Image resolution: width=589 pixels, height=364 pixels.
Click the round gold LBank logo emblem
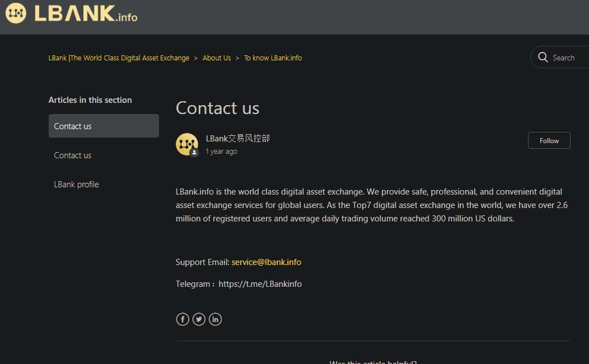pos(16,13)
